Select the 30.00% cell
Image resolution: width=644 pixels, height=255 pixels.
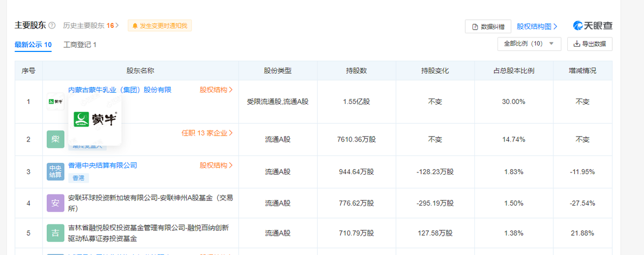(x=514, y=101)
